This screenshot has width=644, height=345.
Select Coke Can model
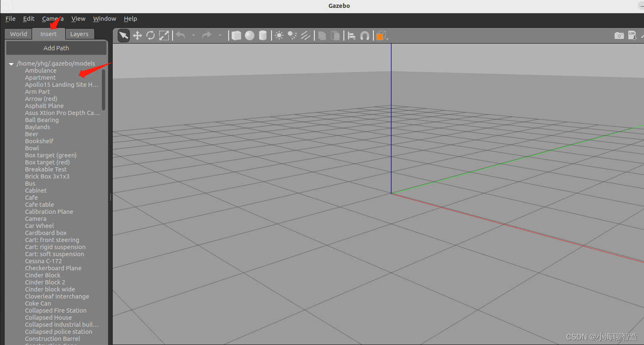(38, 303)
